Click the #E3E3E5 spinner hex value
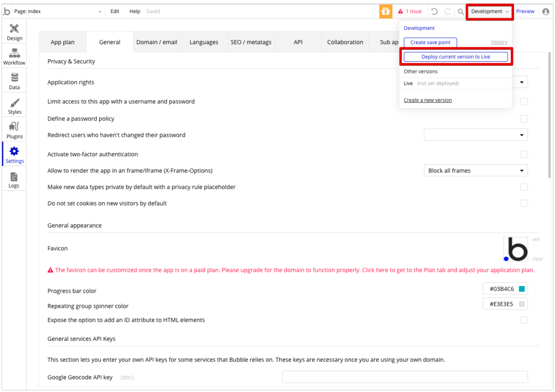The height and width of the screenshot is (392, 555). tap(501, 304)
